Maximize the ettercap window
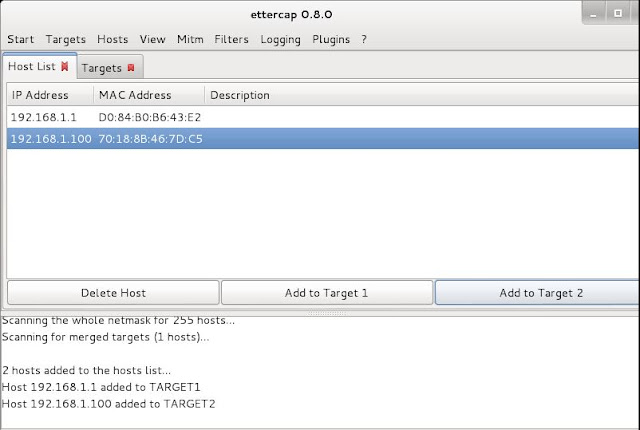The image size is (640, 430). tap(618, 13)
